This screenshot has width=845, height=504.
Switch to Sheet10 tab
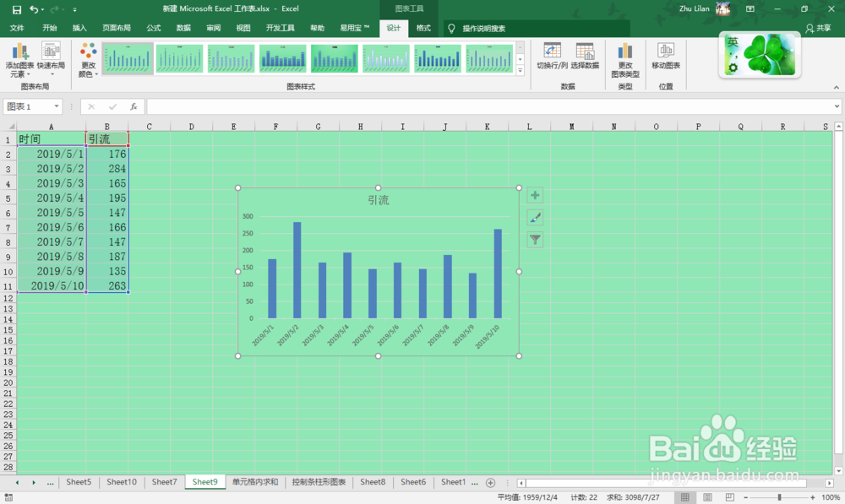tap(121, 482)
